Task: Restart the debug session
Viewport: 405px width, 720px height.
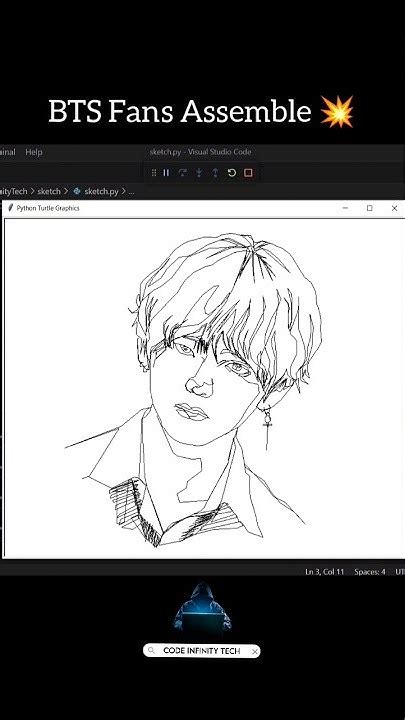Action: pos(231,173)
